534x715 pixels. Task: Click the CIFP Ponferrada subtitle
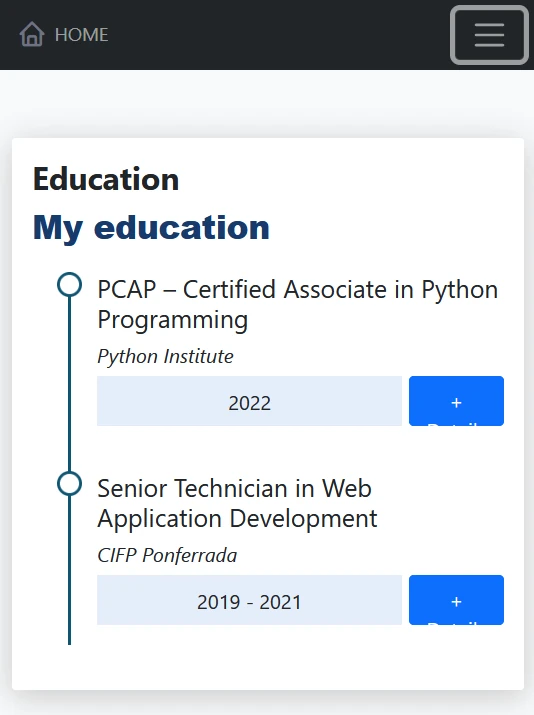click(x=167, y=555)
